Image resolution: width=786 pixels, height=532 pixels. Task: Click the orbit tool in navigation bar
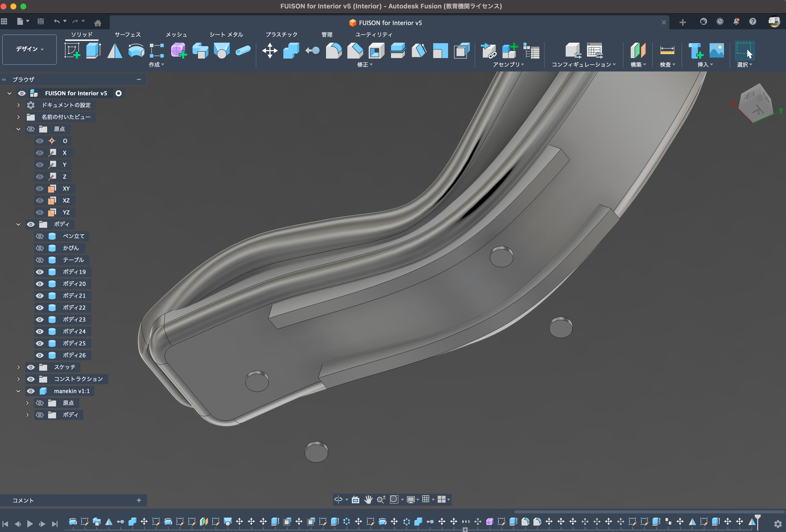(x=338, y=499)
